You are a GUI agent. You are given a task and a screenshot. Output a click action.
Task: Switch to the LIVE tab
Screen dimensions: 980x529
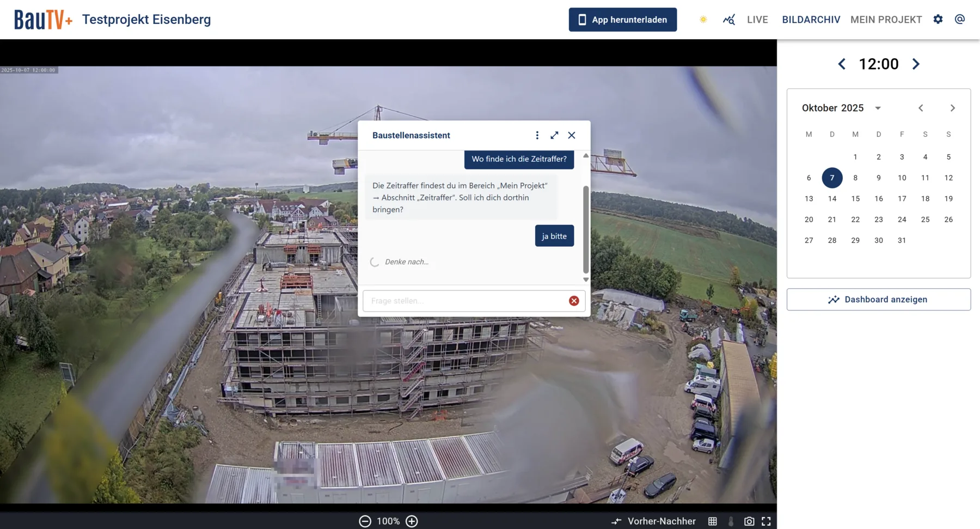pos(757,20)
